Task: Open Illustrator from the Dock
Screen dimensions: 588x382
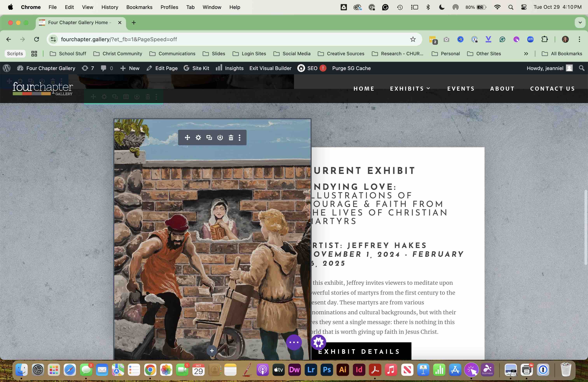Action: pos(343,370)
